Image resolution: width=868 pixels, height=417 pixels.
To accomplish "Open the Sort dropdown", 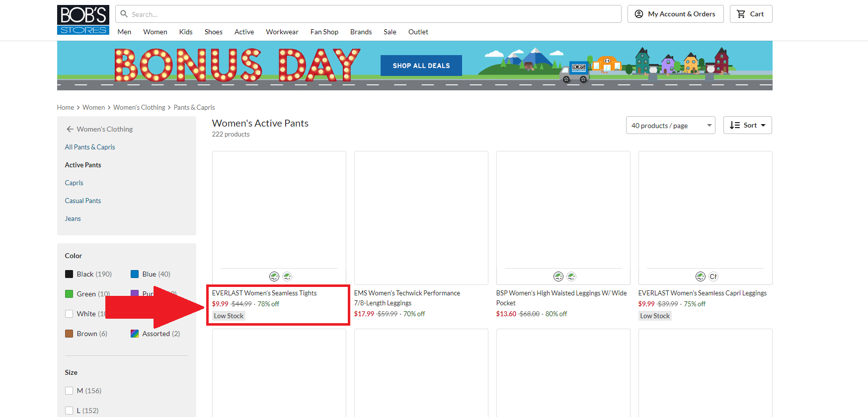I will (747, 126).
